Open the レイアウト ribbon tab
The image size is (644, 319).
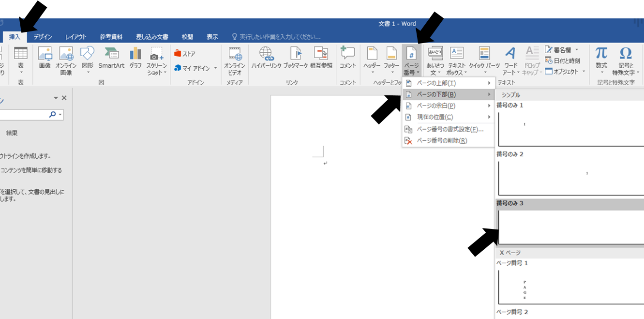point(76,37)
